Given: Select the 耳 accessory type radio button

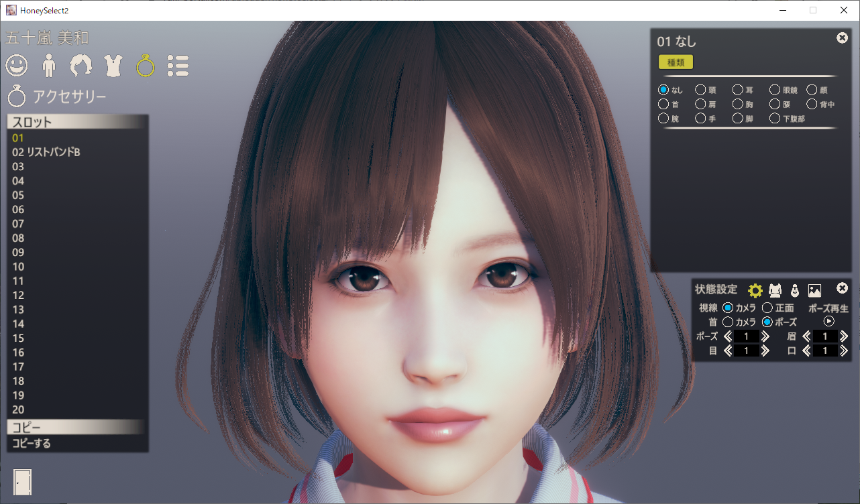Looking at the screenshot, I should [738, 89].
